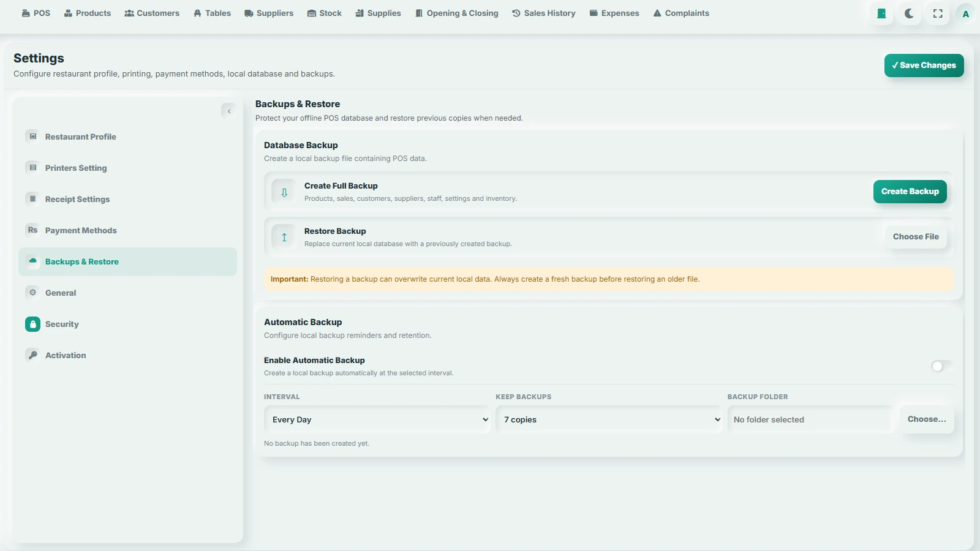Click the General gear icon
Screen dimensions: 980x551
tap(33, 293)
